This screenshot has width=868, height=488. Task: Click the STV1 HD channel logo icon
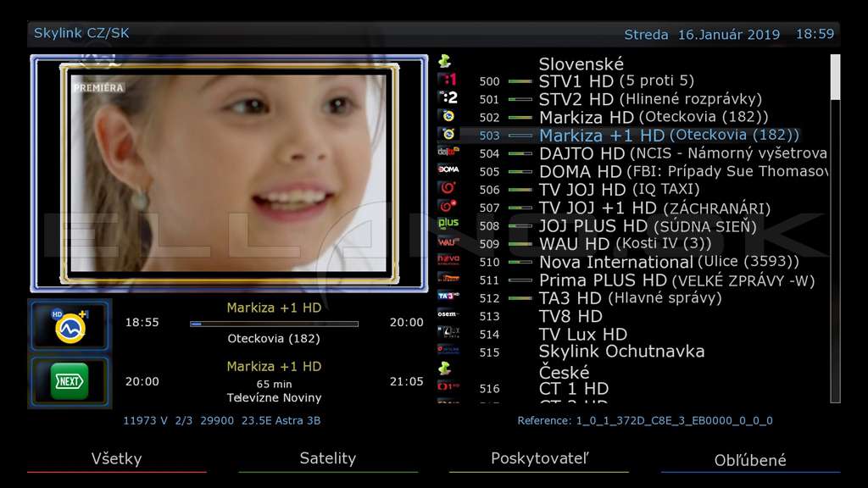(x=448, y=80)
